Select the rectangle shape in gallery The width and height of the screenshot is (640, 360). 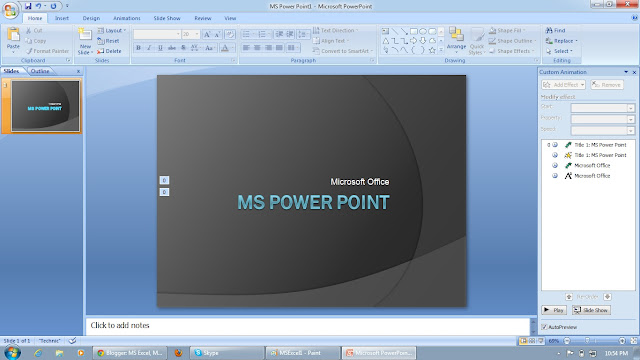[x=413, y=31]
